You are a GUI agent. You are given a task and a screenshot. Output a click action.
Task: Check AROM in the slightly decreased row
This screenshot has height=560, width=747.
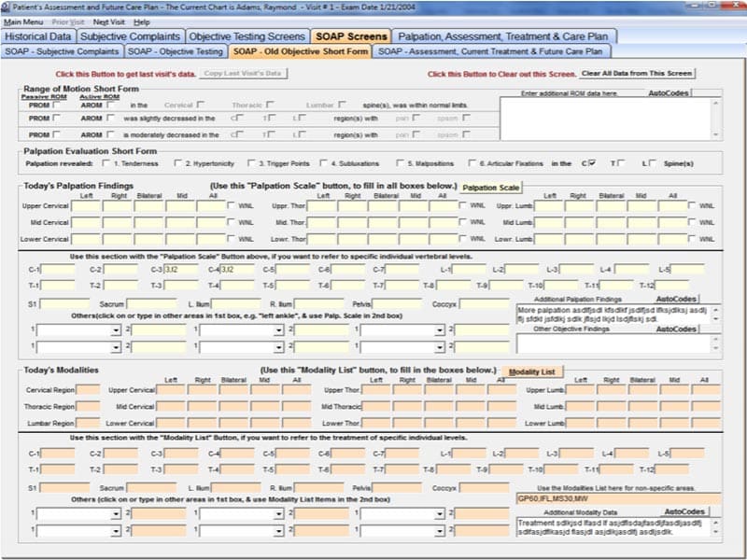coord(111,118)
